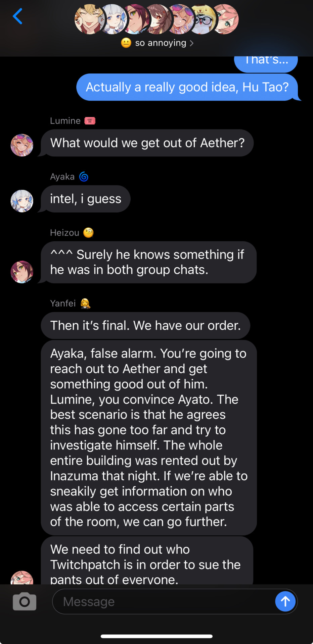Tap the blue back arrow
Viewport: 313px width, 644px height.
17,16
